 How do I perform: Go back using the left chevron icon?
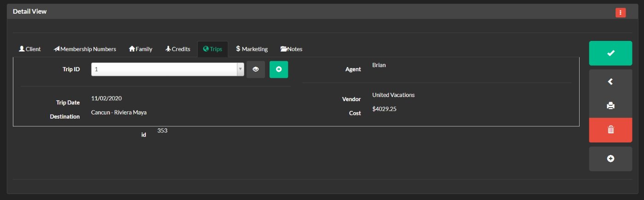(610, 81)
